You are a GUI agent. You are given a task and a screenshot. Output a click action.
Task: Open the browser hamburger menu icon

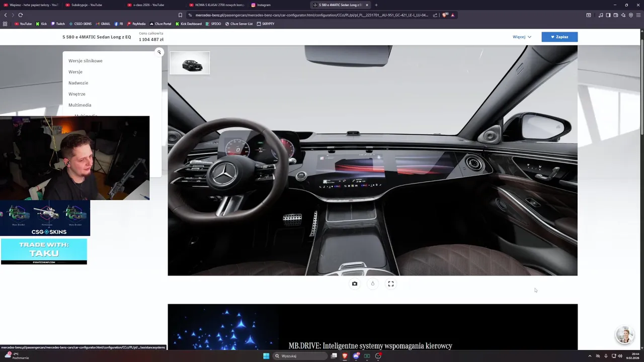638,15
